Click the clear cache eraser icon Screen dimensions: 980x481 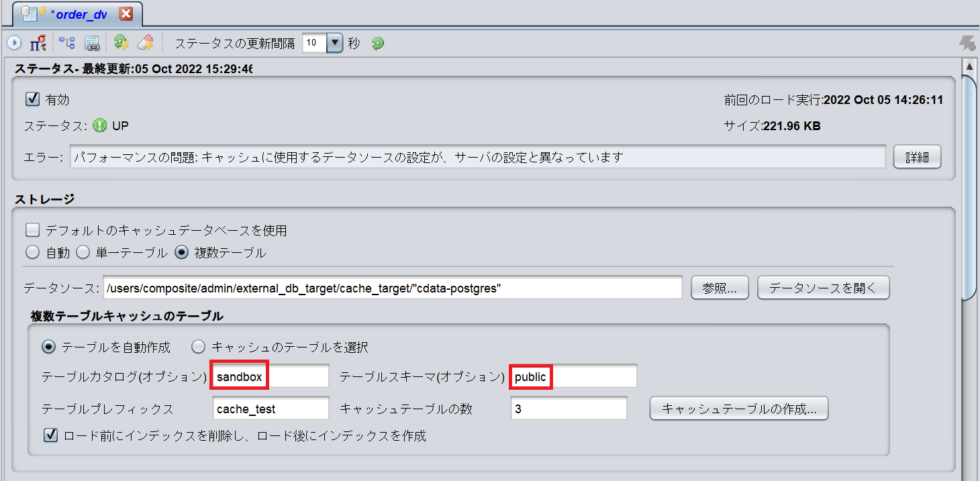[144, 42]
